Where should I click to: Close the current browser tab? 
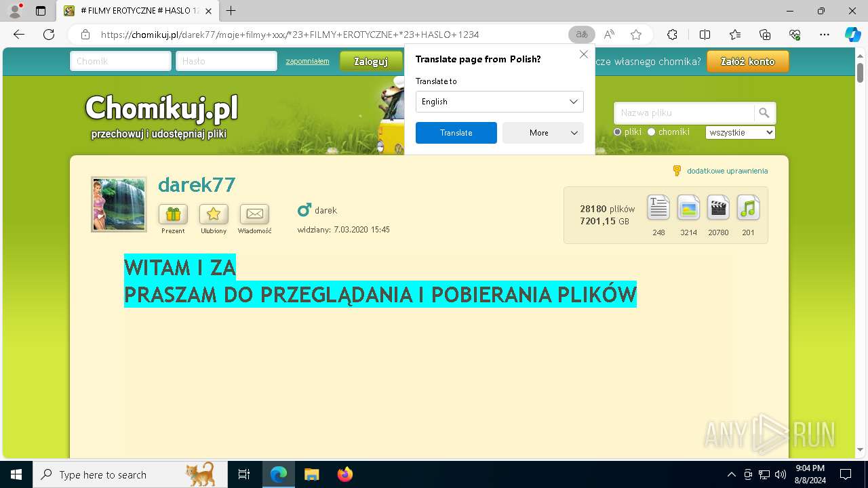[x=208, y=11]
